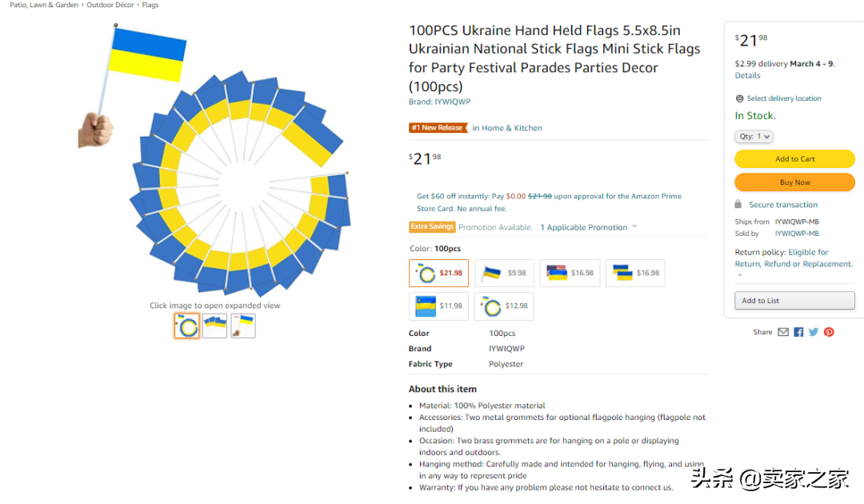The height and width of the screenshot is (504, 864).
Task: Open the delivery Details link
Action: 747,75
